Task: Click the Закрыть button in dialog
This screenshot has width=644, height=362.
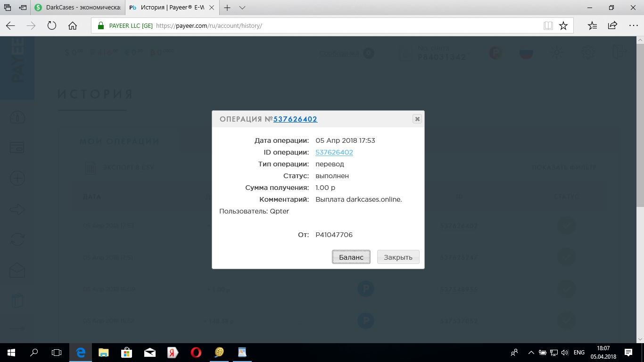Action: pyautogui.click(x=398, y=257)
